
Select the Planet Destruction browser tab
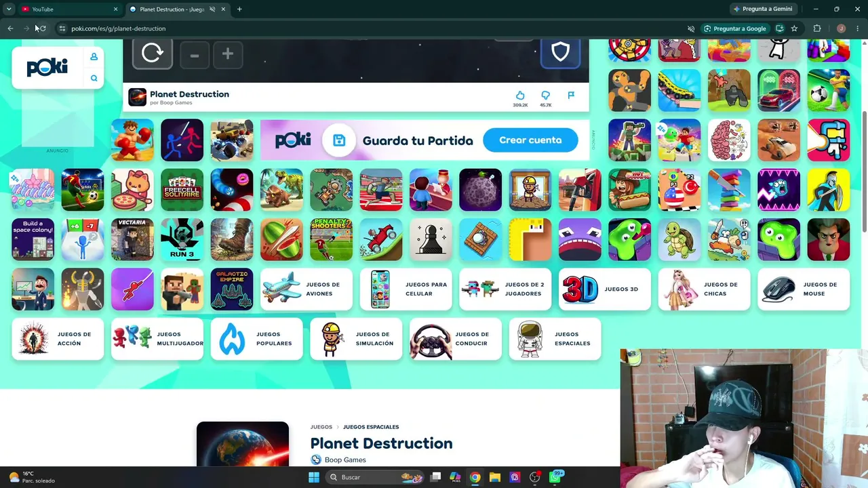coord(178,9)
